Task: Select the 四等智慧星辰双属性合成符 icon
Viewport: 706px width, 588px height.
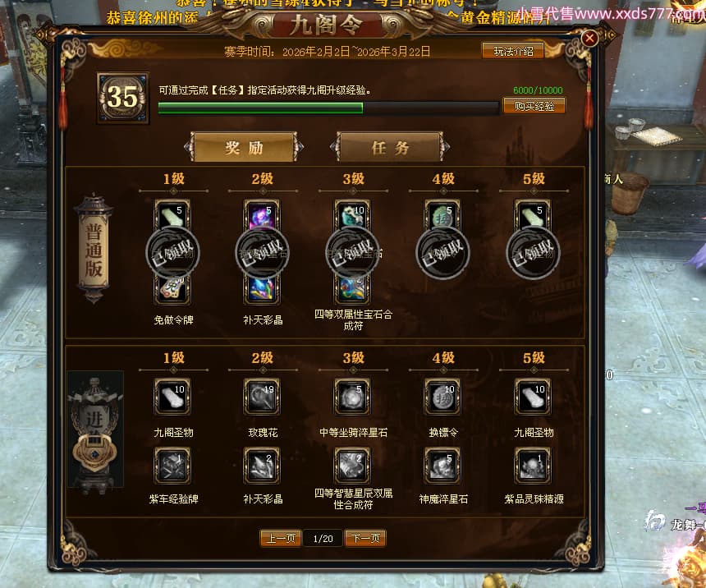Action: pos(352,466)
